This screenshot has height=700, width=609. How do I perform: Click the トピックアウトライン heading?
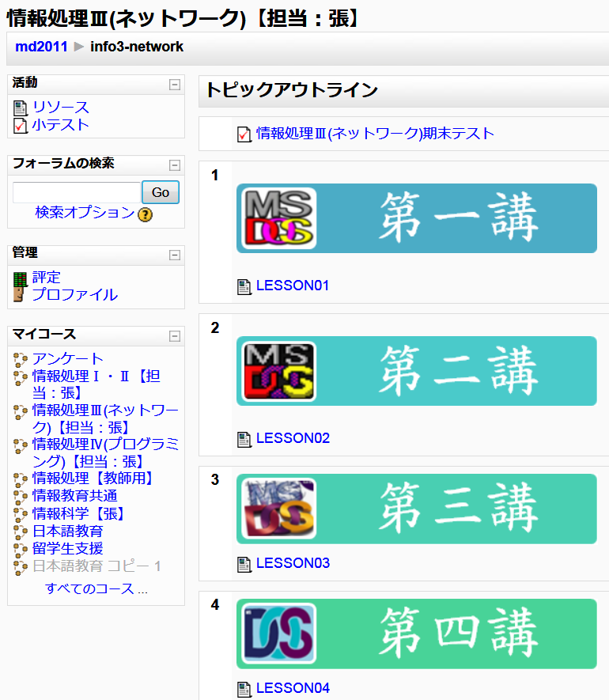point(292,90)
